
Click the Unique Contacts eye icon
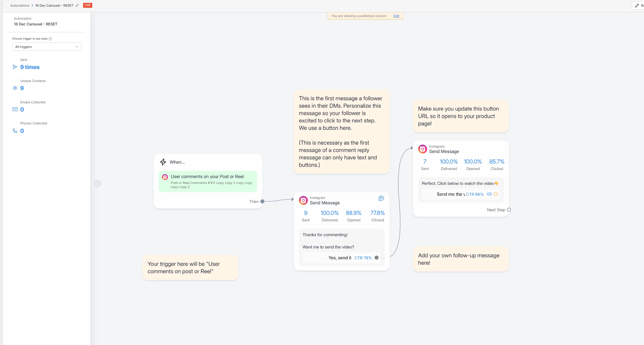tap(15, 88)
